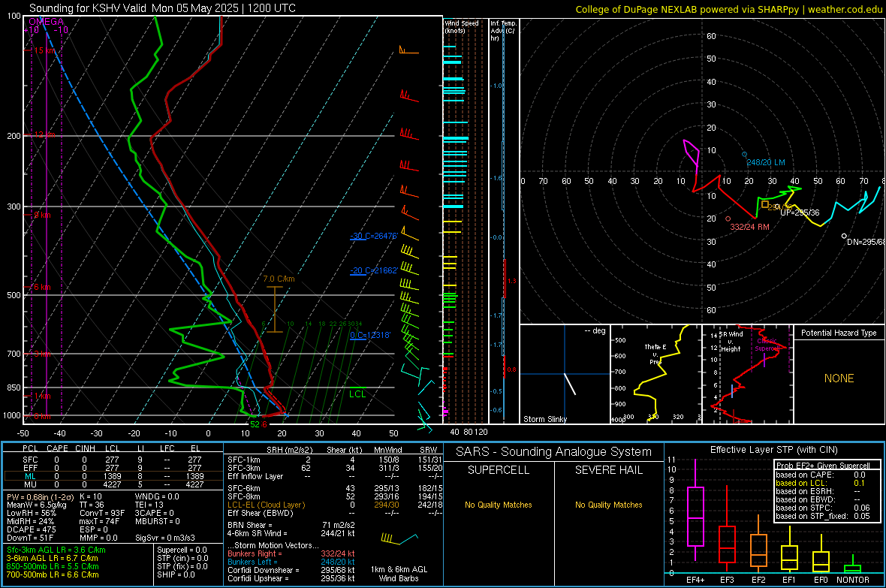Click the '1km & 6km AGL Wind Barbs' caption
Image resolution: width=886 pixels, height=588 pixels.
point(399,574)
